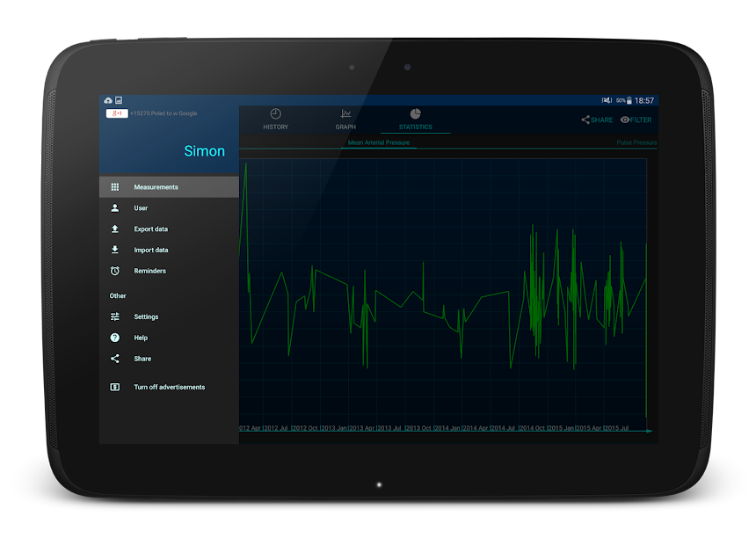Image resolution: width=756 pixels, height=545 pixels.
Task: Tap the Settings sliders icon
Action: [115, 317]
